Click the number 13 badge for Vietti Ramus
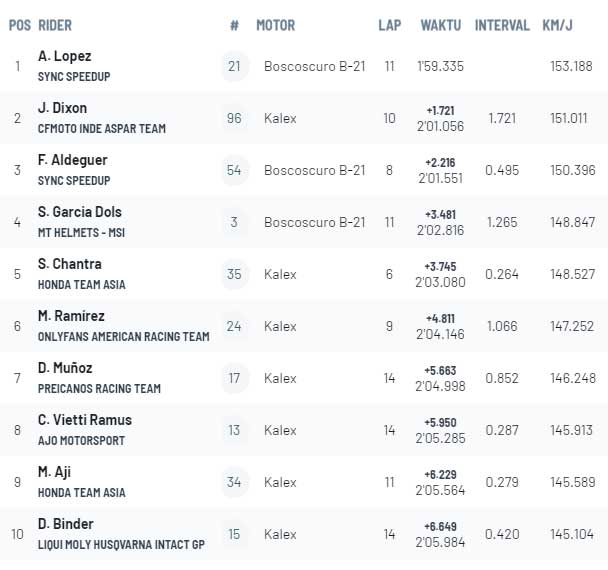The image size is (608, 570). point(234,430)
